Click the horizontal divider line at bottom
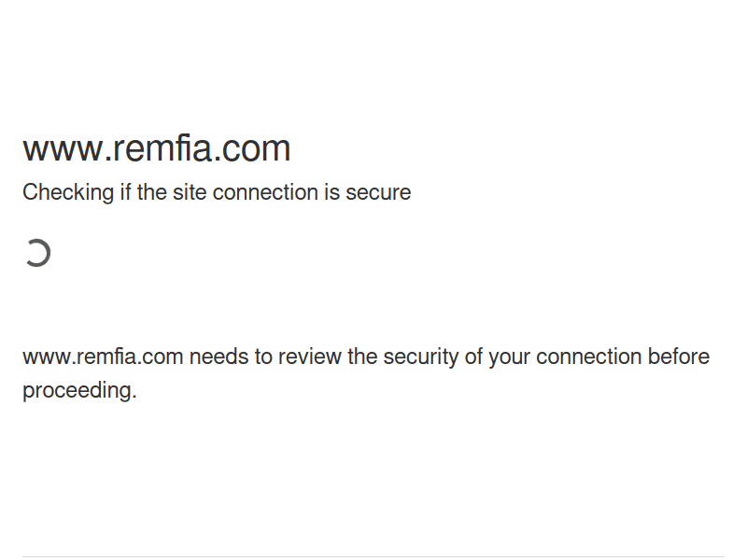This screenshot has height=560, width=747. [x=373, y=557]
